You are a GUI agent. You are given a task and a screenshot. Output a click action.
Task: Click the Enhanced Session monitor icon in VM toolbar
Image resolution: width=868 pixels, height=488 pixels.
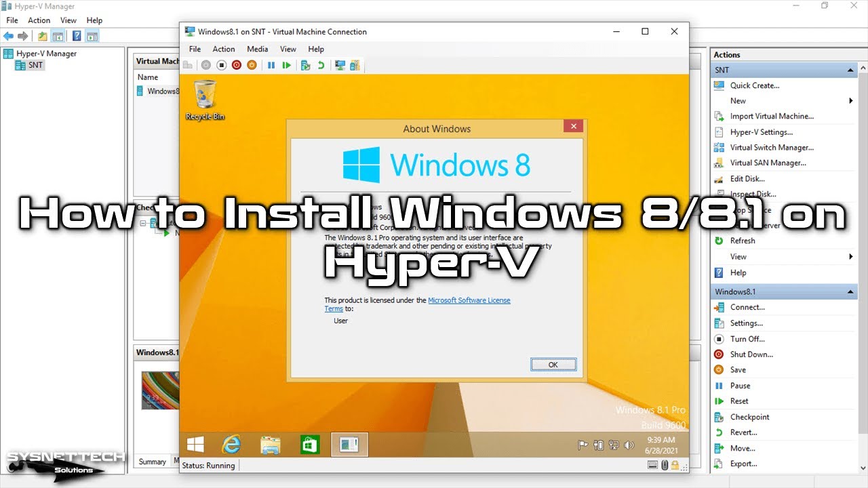[340, 65]
